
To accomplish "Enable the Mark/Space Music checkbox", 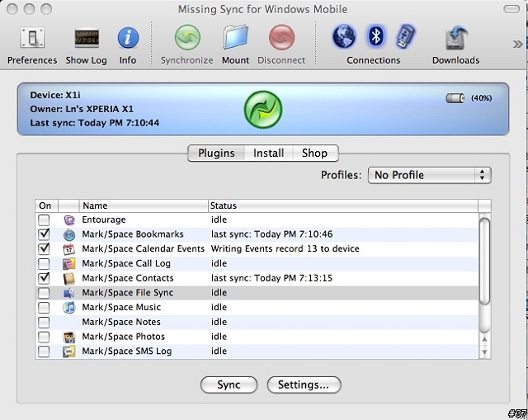I will [x=44, y=308].
